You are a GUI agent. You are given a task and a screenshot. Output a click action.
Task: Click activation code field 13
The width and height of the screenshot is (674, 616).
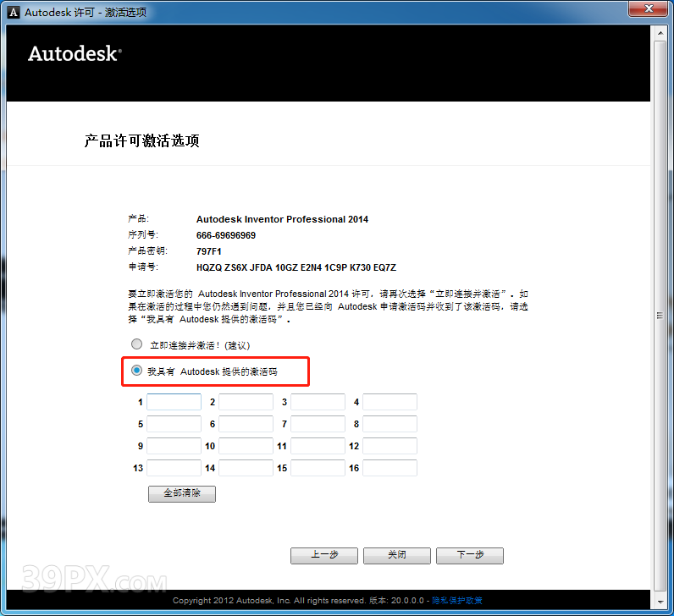[174, 468]
